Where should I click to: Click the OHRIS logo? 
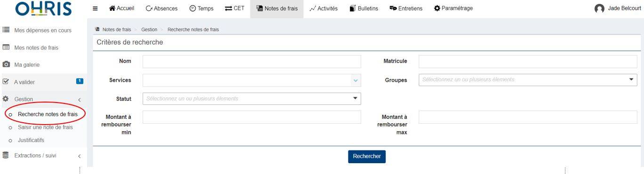click(x=43, y=8)
